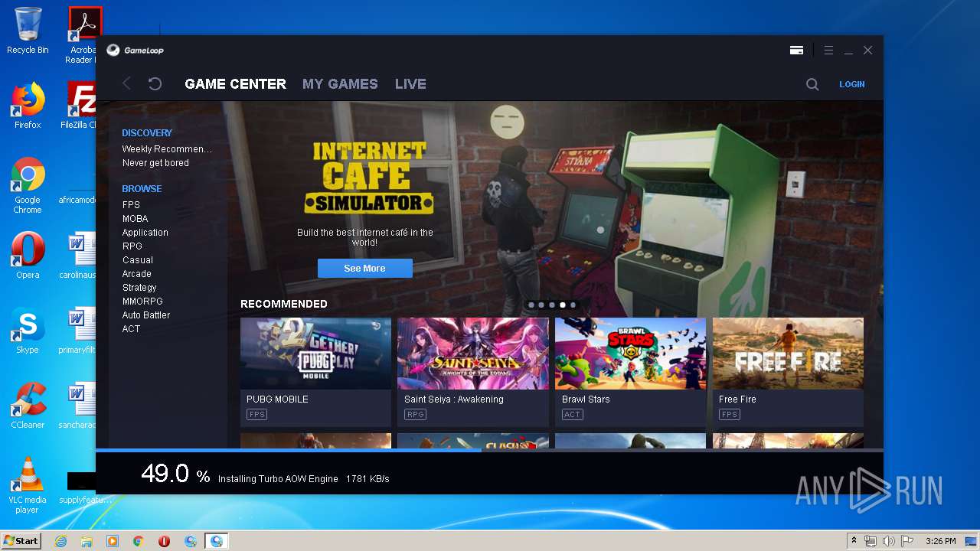Select the third banner carousel dot
Image resolution: width=980 pixels, height=551 pixels.
pyautogui.click(x=551, y=305)
